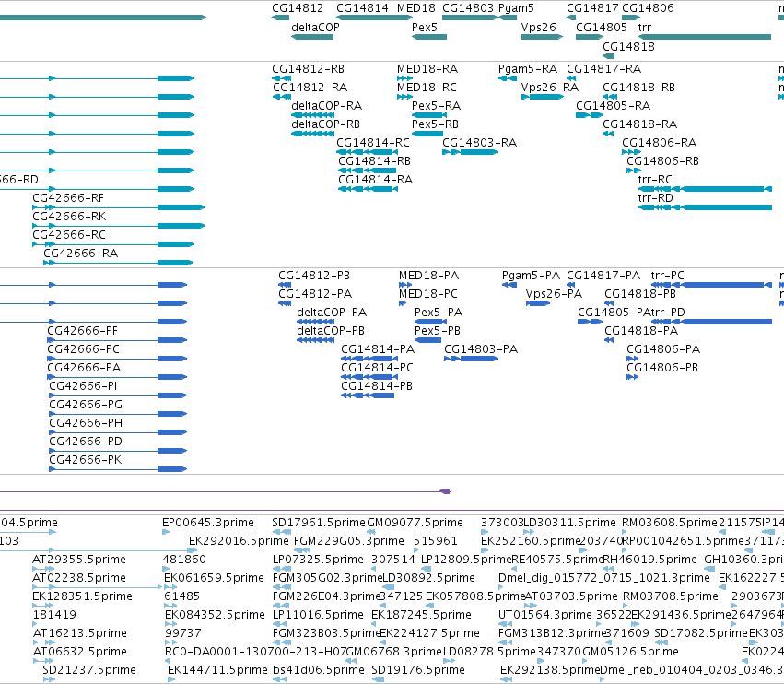Open the trr gene label

(x=645, y=27)
